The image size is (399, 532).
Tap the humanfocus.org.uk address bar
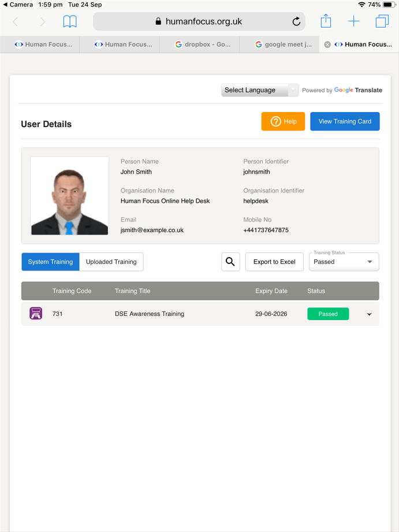[199, 21]
